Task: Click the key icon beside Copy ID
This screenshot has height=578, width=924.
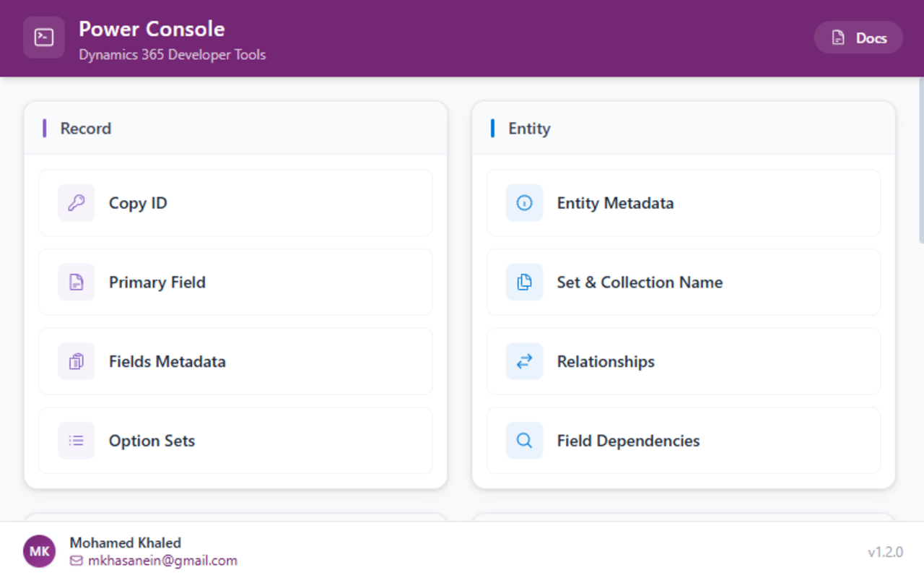Action: (77, 203)
